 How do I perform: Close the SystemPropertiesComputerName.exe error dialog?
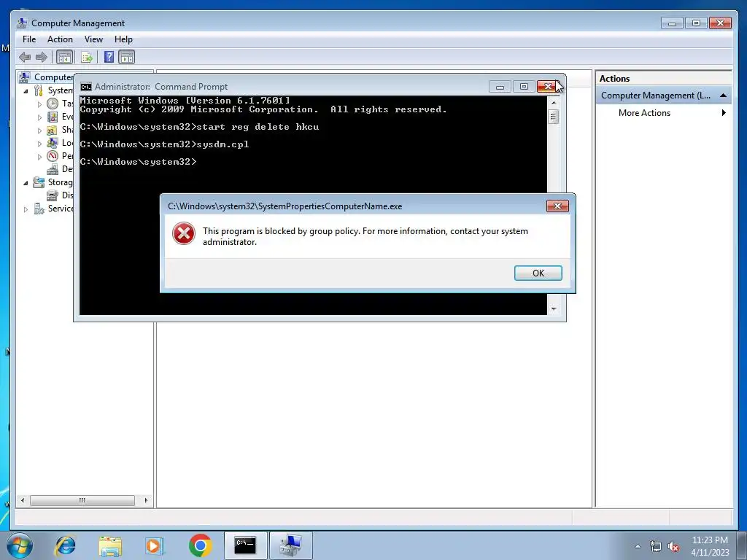(x=557, y=206)
